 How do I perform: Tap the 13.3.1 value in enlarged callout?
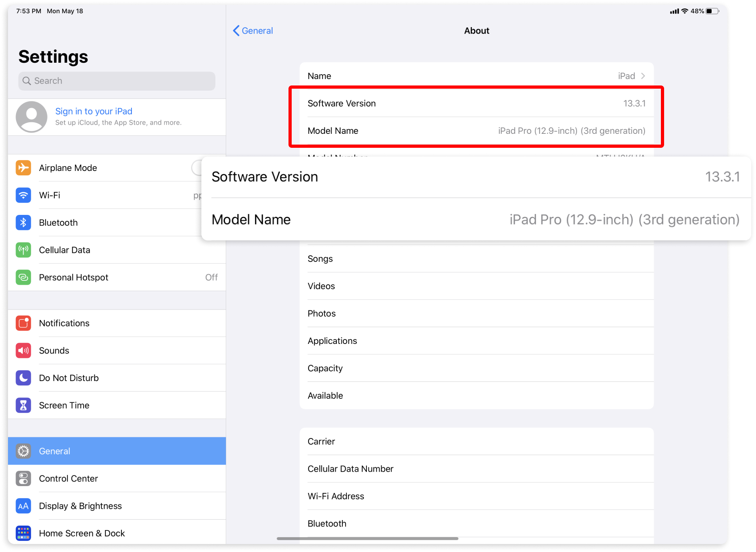[x=722, y=177]
